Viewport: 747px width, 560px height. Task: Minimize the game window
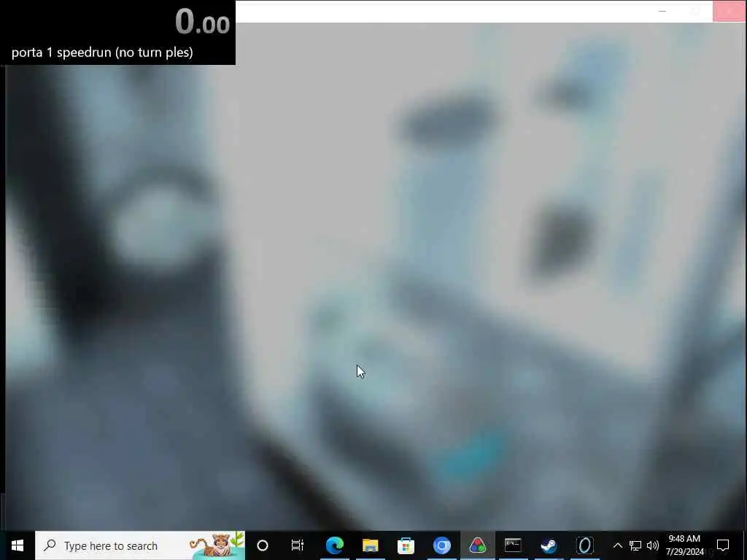(662, 11)
